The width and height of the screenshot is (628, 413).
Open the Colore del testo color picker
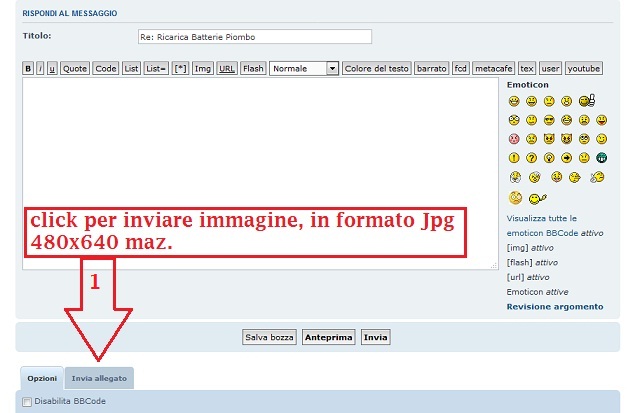click(x=376, y=69)
